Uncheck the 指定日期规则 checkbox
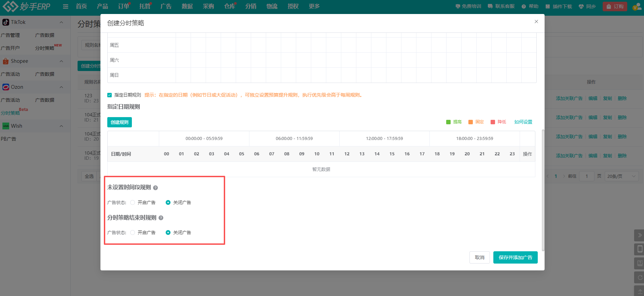Viewport: 644px width, 296px height. [110, 95]
